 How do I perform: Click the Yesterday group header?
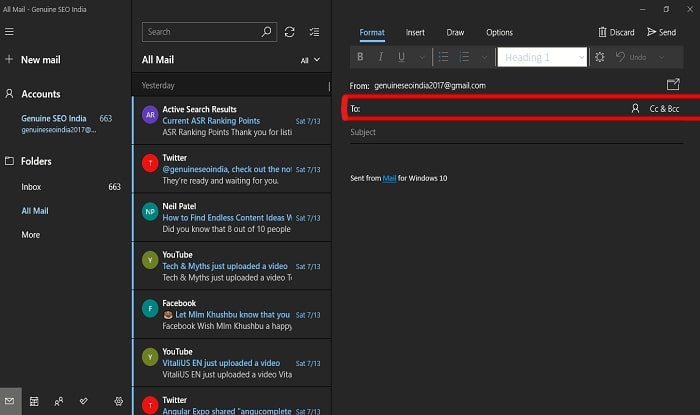(x=232, y=85)
